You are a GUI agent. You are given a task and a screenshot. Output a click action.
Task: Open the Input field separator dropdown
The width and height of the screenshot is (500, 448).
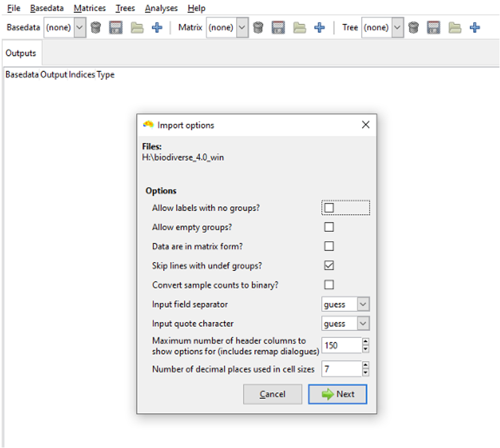[346, 304]
